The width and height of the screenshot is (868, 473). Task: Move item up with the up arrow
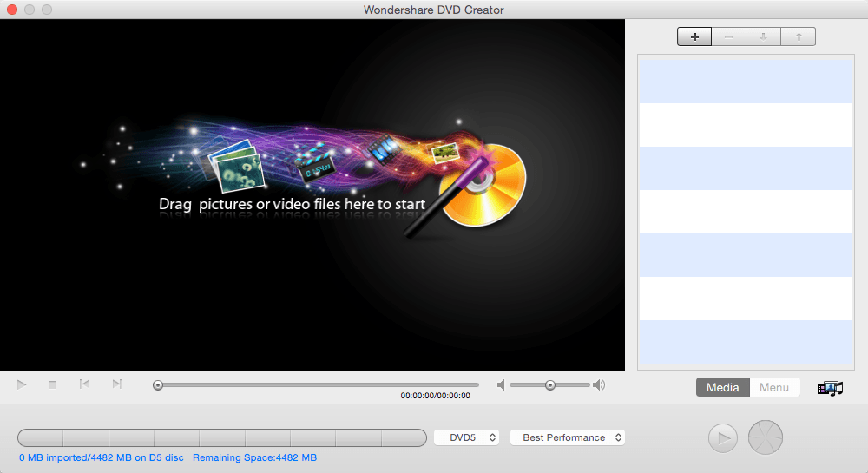coord(799,37)
